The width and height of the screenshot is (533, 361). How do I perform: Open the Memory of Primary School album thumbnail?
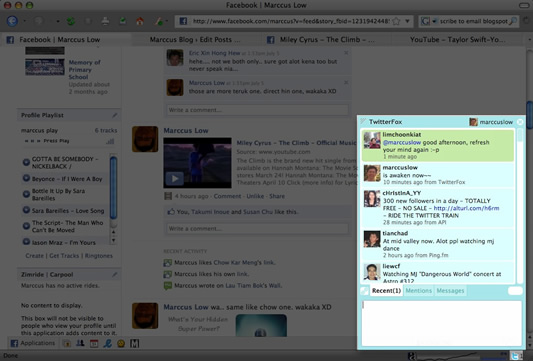click(x=45, y=67)
